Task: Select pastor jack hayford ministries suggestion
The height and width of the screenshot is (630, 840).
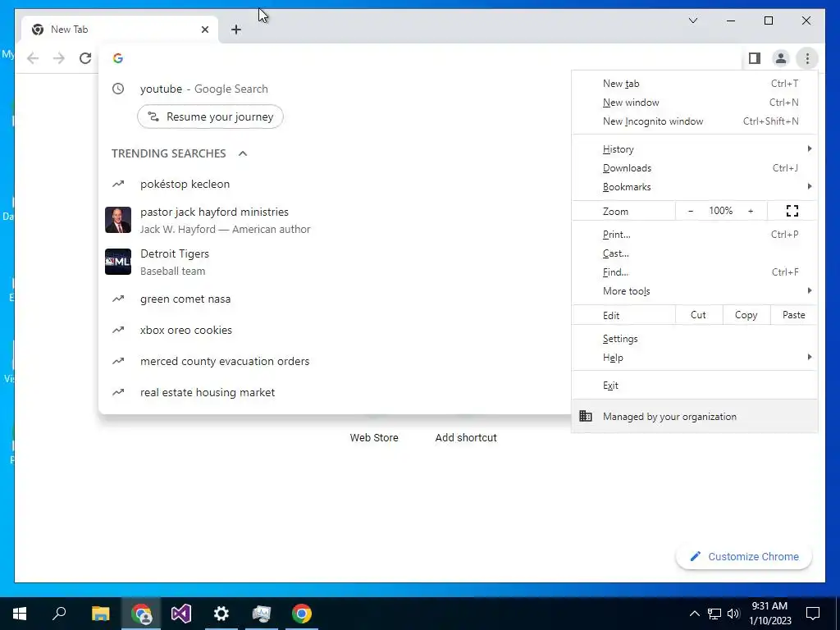Action: click(335, 220)
